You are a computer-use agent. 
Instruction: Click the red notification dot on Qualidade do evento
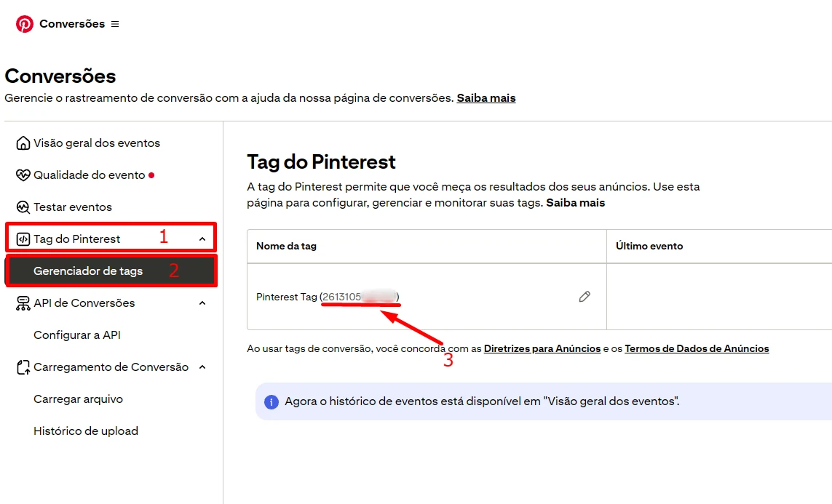(x=151, y=175)
